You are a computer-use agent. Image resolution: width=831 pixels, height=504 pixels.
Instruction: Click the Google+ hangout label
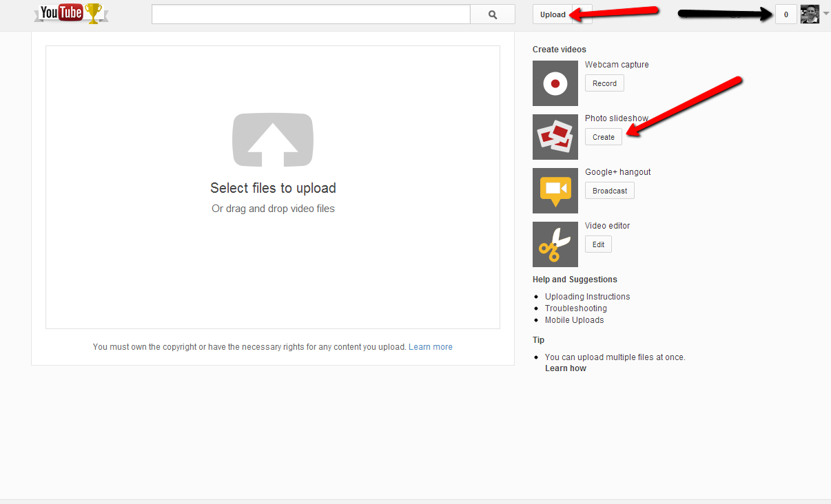618,172
